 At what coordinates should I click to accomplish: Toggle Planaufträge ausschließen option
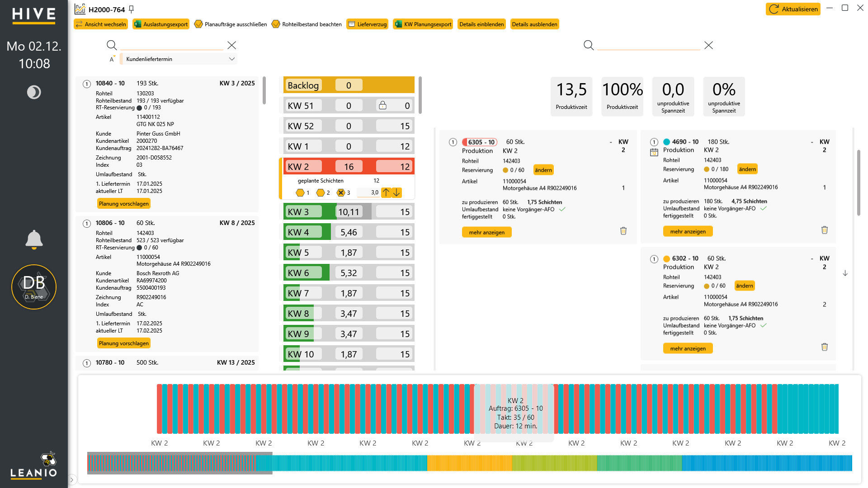(230, 24)
